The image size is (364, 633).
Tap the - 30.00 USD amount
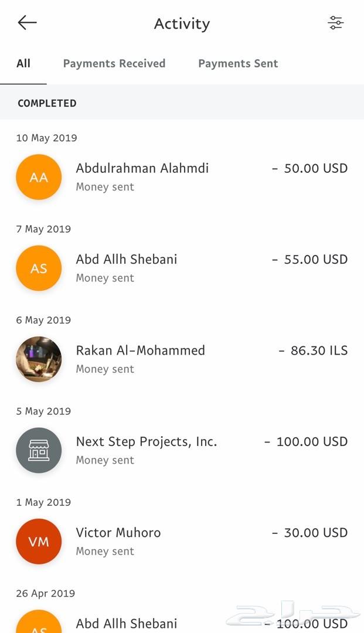pos(309,533)
